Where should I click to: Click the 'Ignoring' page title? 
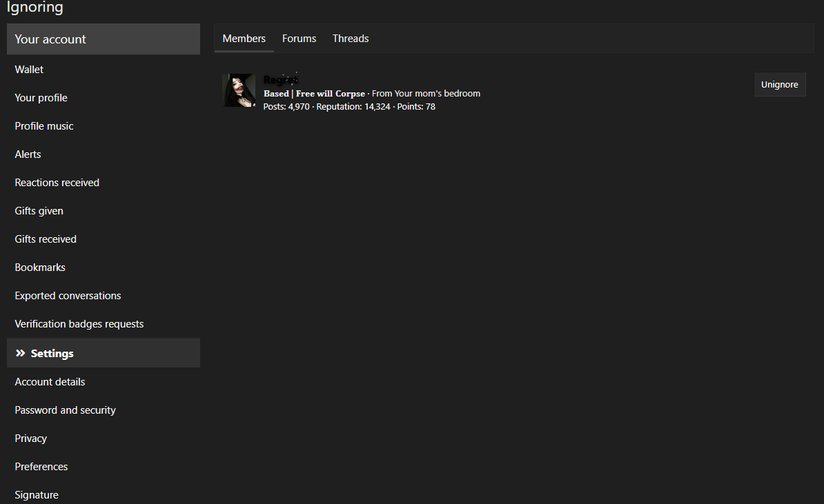35,7
